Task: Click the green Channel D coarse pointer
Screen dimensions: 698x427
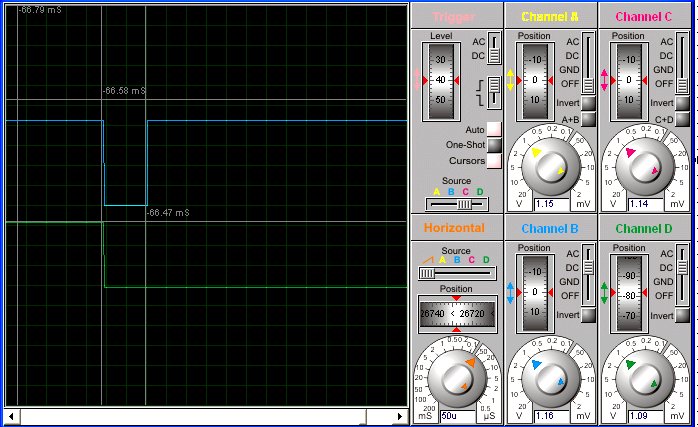Action: [x=630, y=364]
